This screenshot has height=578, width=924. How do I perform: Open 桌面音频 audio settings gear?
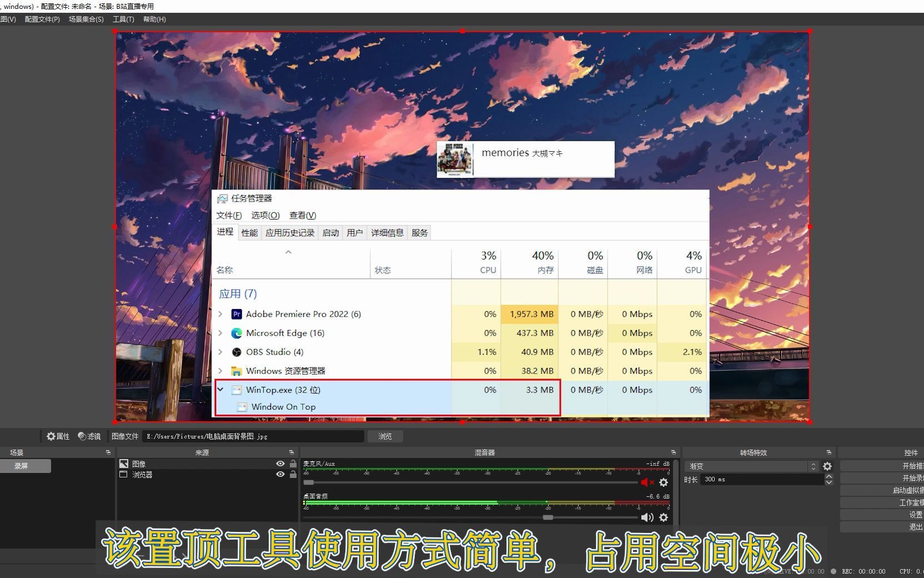coord(663,517)
